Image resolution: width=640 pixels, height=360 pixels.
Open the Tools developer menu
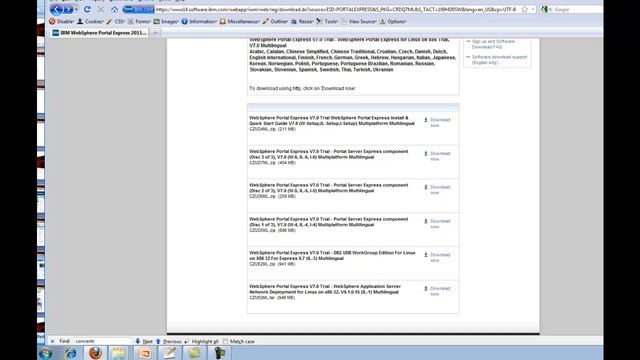pos(327,21)
